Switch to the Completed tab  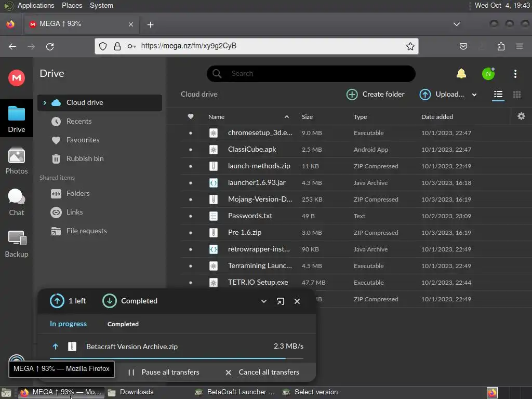point(123,324)
